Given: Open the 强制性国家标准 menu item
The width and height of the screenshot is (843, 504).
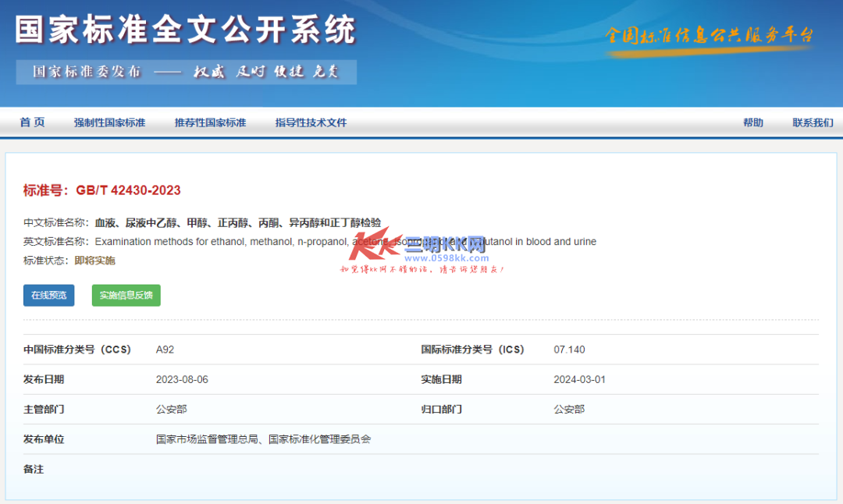Looking at the screenshot, I should pos(109,122).
